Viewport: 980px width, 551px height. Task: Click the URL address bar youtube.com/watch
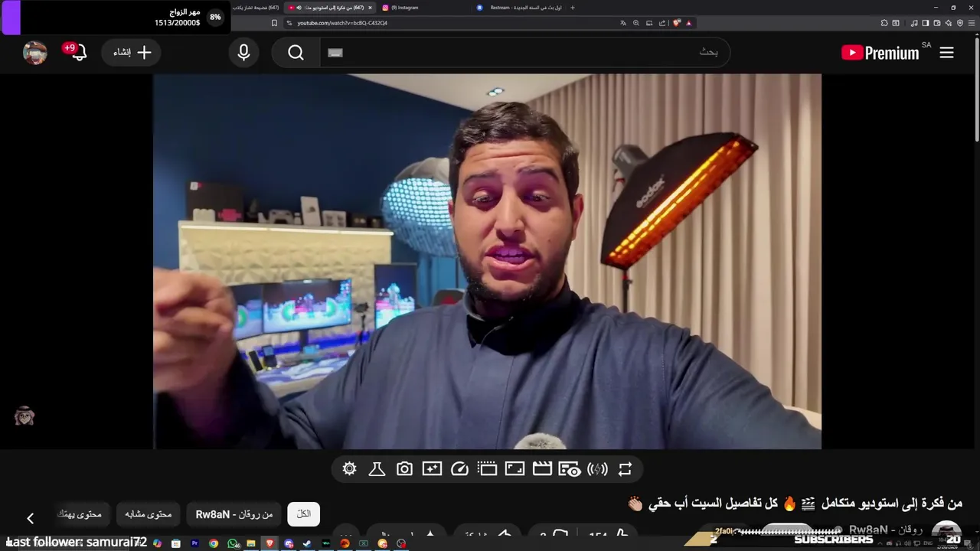[x=452, y=23]
